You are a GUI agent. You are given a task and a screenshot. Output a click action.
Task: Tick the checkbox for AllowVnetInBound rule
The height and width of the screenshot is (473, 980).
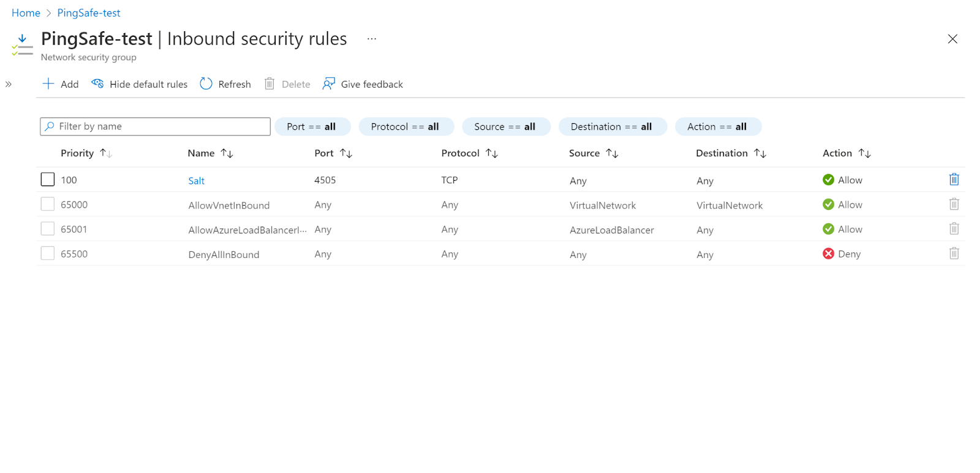[48, 204]
